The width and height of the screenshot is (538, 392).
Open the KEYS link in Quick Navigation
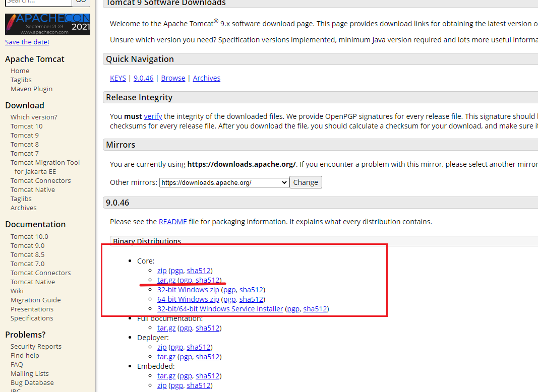118,78
